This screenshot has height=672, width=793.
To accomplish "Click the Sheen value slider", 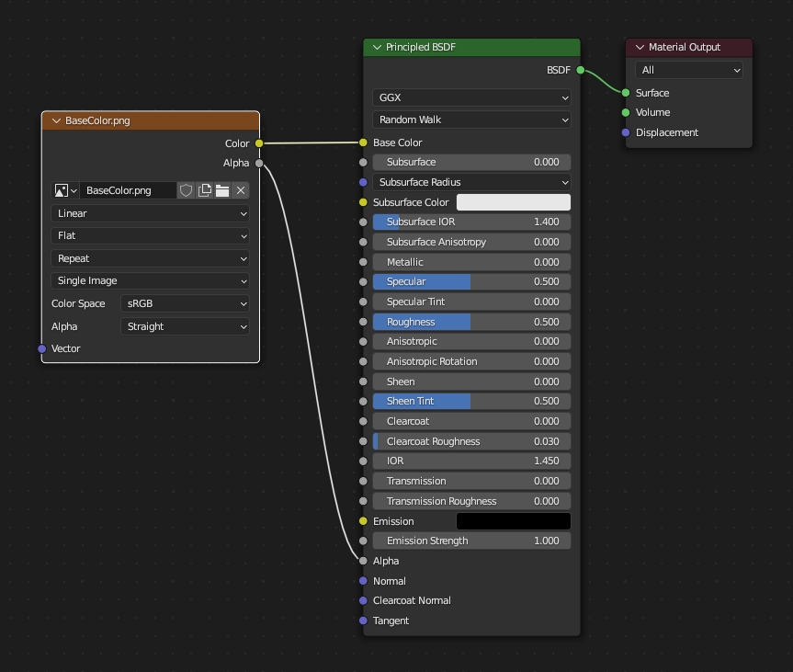I will pyautogui.click(x=472, y=382).
